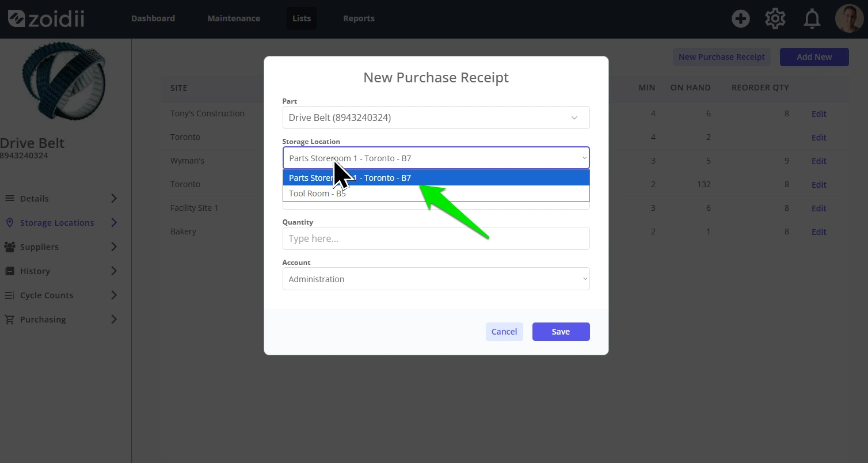The width and height of the screenshot is (868, 463).
Task: Click the Tony's Construction site cell
Action: pyautogui.click(x=207, y=113)
